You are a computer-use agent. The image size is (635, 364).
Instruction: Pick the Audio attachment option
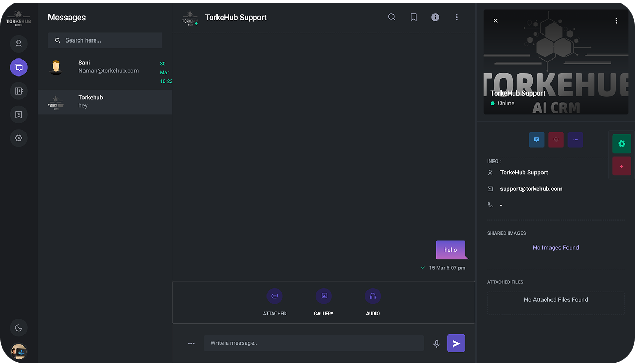coord(373,297)
